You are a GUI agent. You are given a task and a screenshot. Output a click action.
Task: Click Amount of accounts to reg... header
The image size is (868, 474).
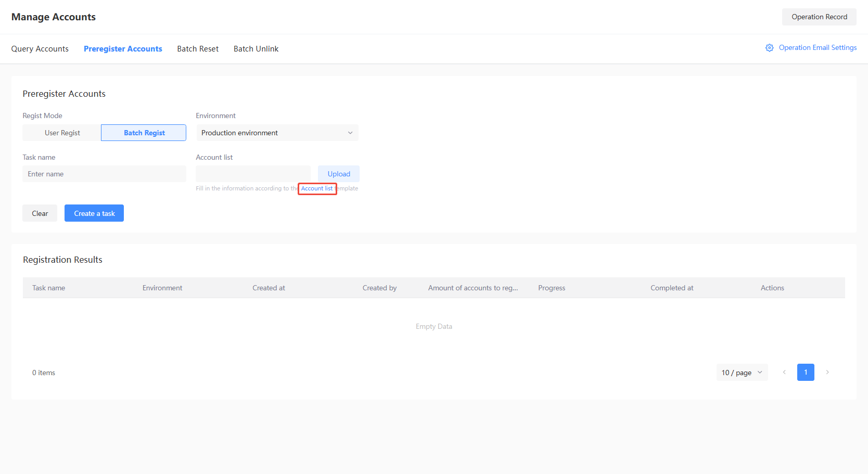tap(473, 288)
